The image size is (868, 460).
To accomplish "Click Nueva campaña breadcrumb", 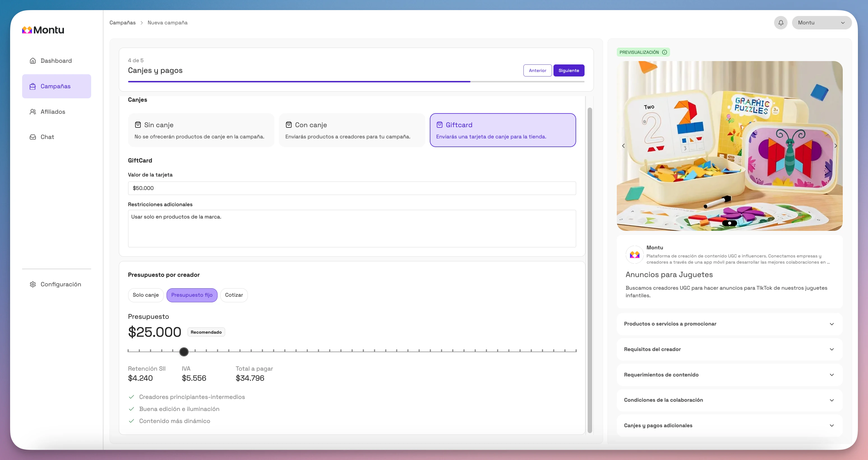I will tap(167, 23).
